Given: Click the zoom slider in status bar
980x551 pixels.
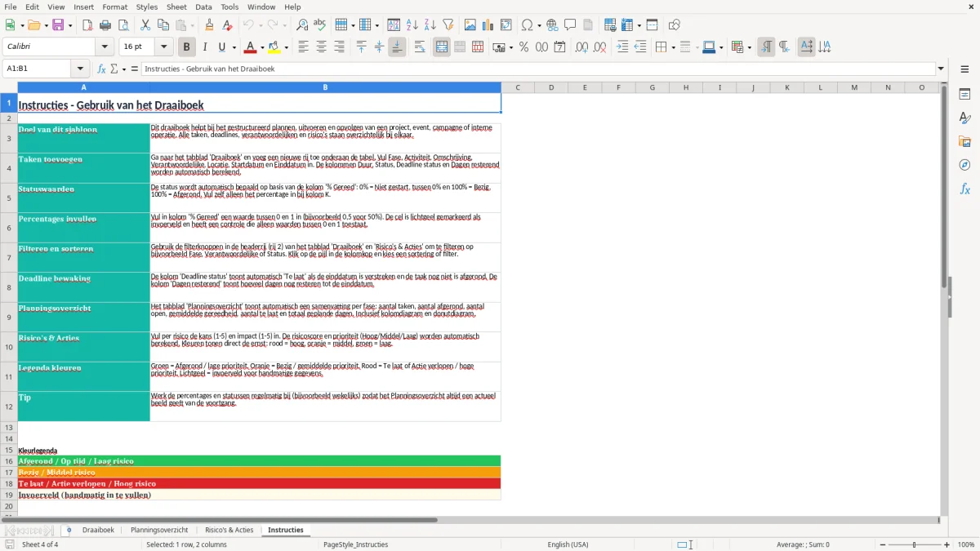Looking at the screenshot, I should pos(915,544).
